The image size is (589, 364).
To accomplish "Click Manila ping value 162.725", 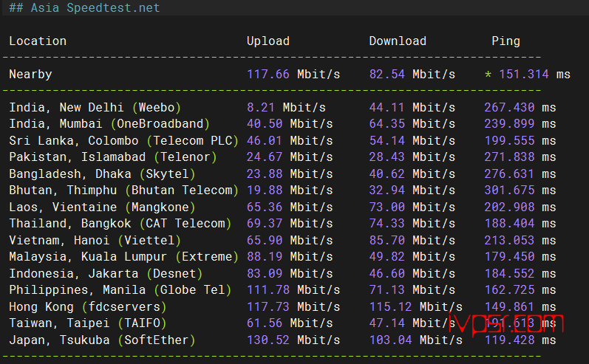I will (509, 289).
